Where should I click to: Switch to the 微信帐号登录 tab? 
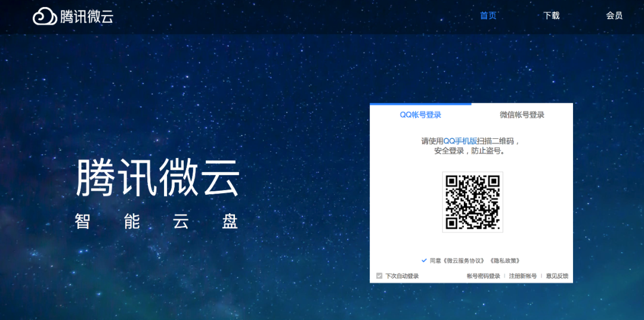(x=522, y=115)
